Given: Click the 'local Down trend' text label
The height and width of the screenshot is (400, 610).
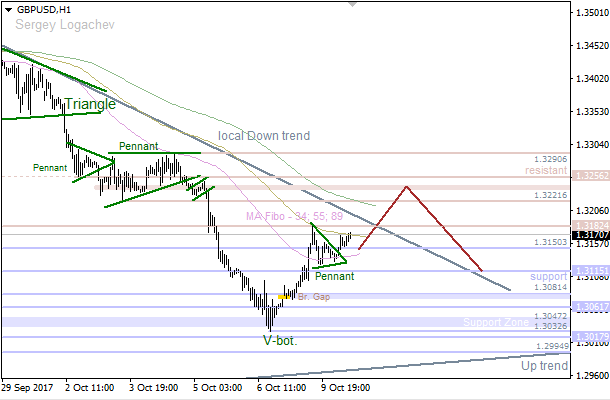Looking at the screenshot, I should click(x=263, y=135).
